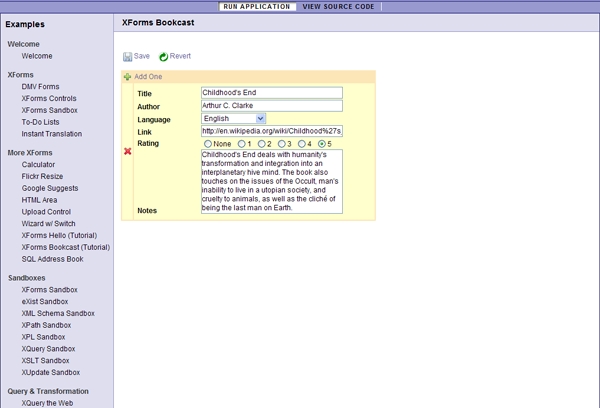Open XQuery the Web link
The width and height of the screenshot is (600, 408).
[x=47, y=403]
